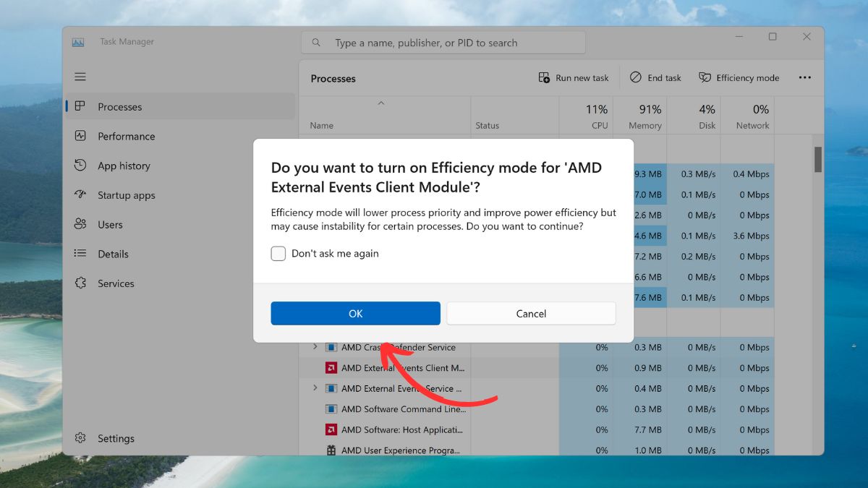
Task: Open Task Manager Settings
Action: (x=116, y=438)
